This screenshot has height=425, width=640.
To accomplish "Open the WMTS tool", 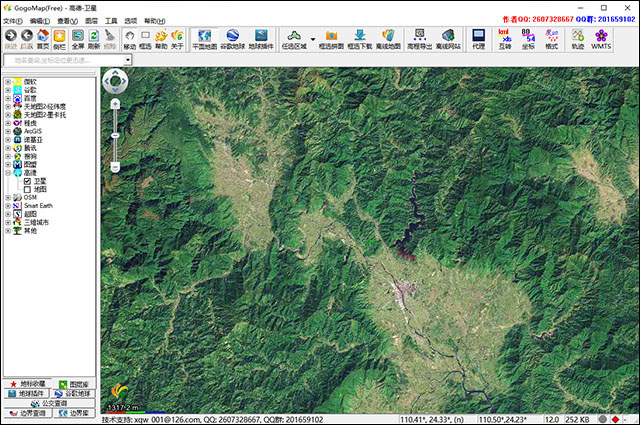I will coord(601,39).
